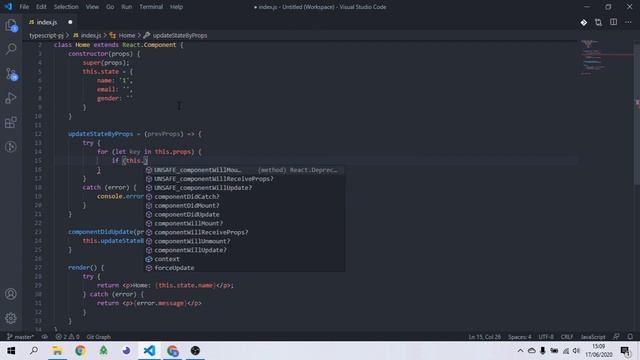The width and height of the screenshot is (640, 360).
Task: Open the editor More Actions ellipsis
Action: 628,22
